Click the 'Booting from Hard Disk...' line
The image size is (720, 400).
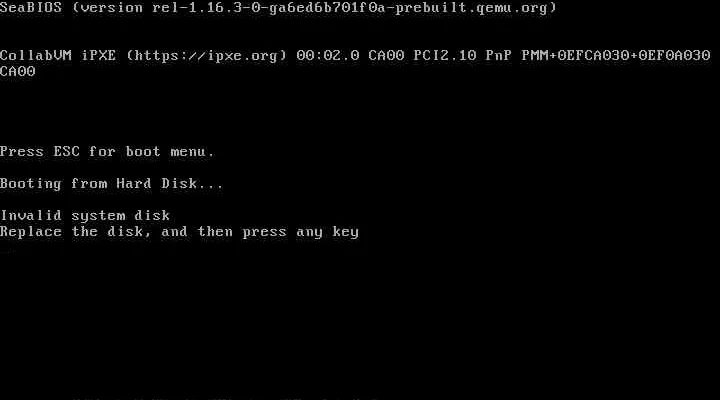coord(112,184)
